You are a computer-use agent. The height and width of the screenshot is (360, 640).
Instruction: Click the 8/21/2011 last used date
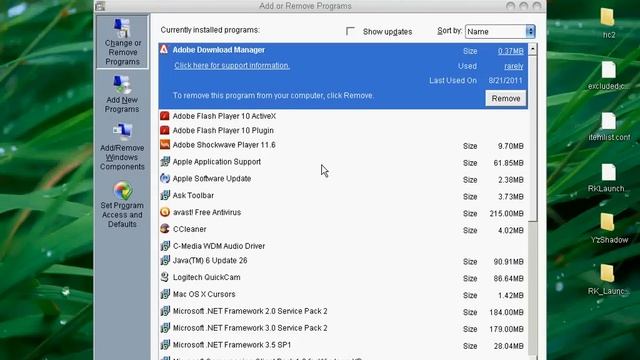[506, 80]
